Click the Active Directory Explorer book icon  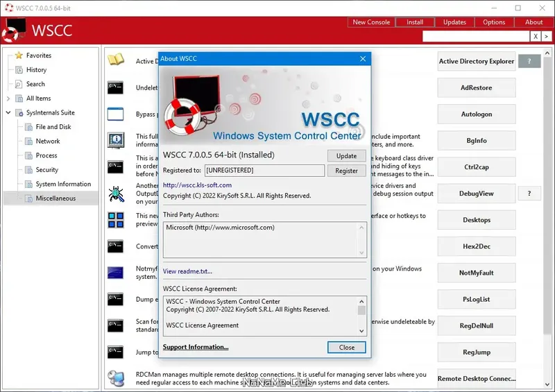116,60
